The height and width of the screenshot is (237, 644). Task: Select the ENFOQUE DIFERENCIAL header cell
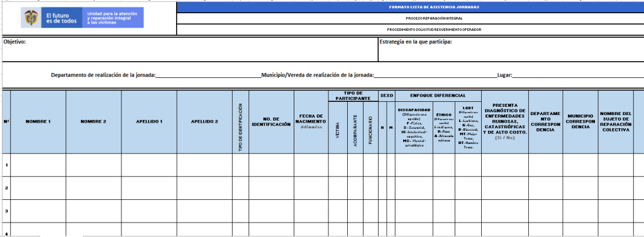[x=438, y=96]
